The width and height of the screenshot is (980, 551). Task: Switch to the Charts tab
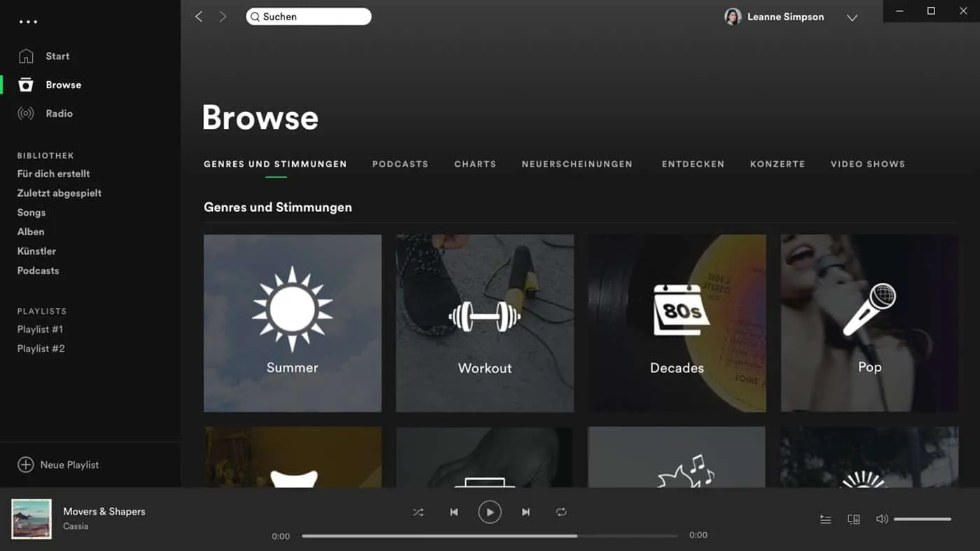pyautogui.click(x=475, y=164)
